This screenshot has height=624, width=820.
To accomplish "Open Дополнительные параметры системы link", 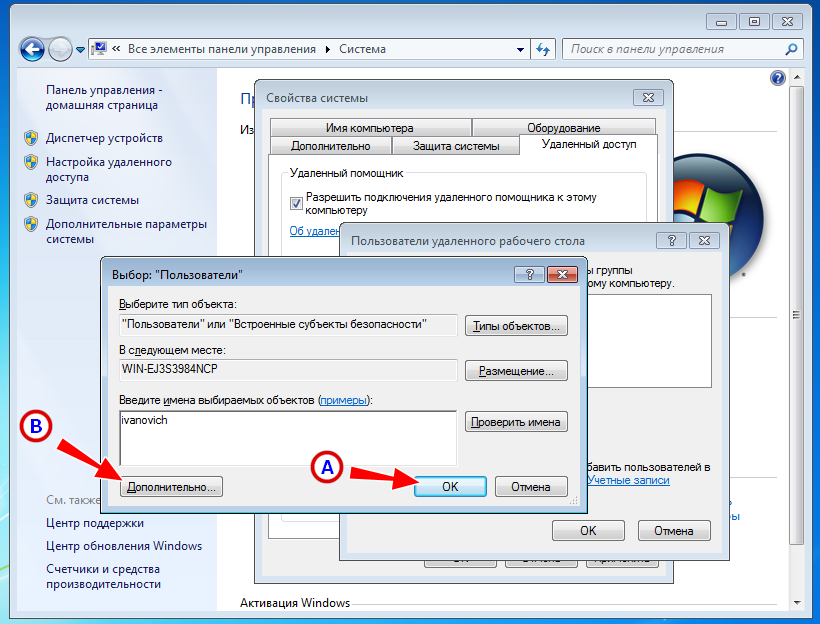I will click(126, 231).
